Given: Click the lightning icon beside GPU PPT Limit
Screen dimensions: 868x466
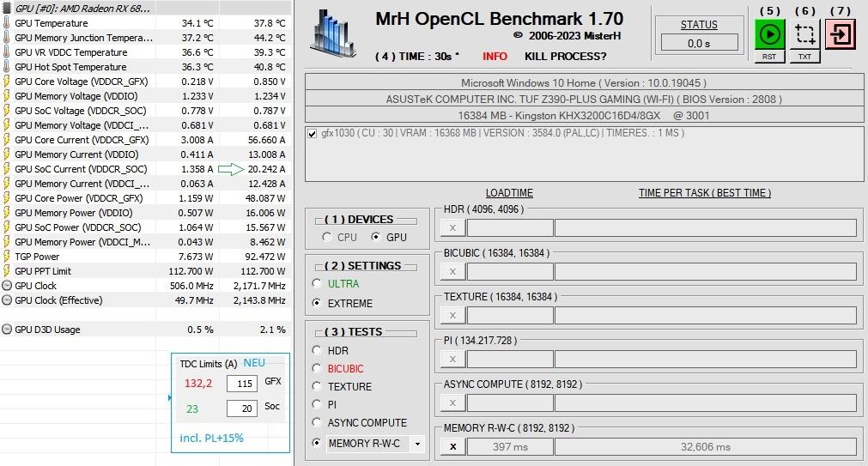Looking at the screenshot, I should (x=7, y=271).
